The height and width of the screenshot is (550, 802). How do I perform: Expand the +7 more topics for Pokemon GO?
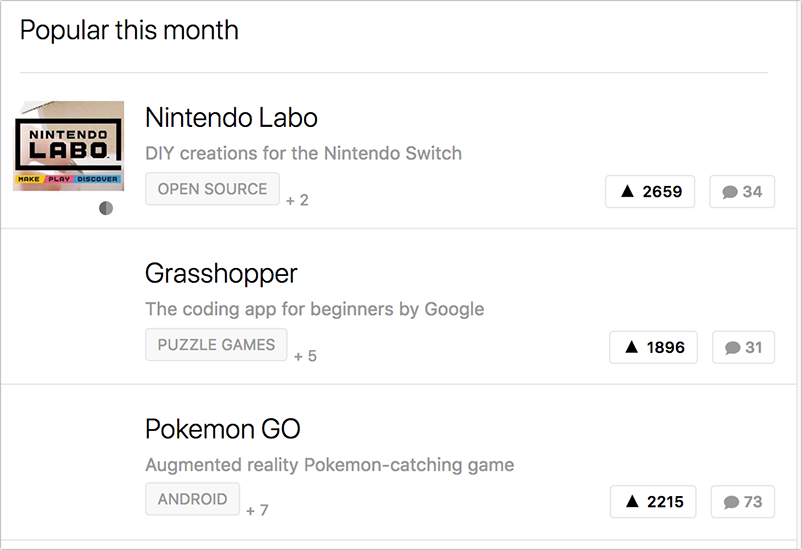[x=257, y=510]
